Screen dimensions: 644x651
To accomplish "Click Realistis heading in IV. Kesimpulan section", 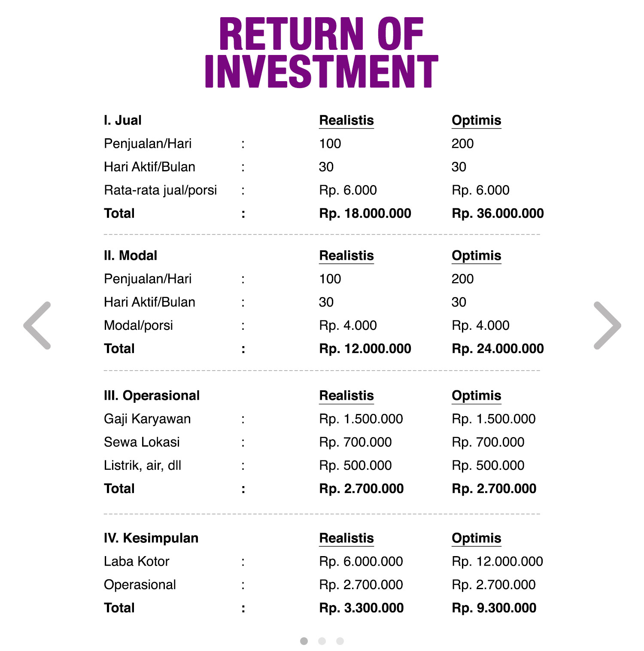I will [346, 538].
